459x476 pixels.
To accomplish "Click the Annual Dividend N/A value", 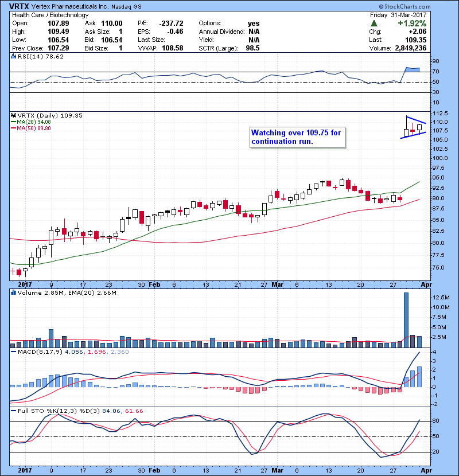I will click(x=254, y=32).
